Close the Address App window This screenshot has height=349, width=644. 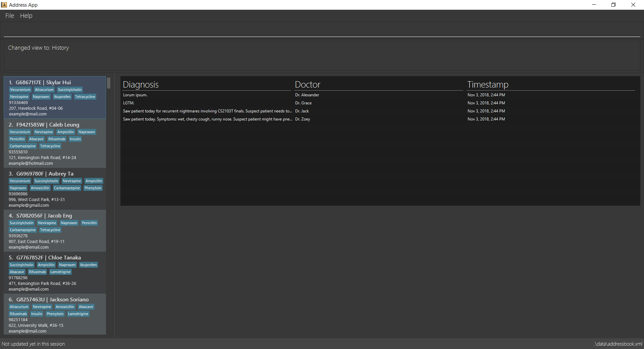pyautogui.click(x=633, y=5)
